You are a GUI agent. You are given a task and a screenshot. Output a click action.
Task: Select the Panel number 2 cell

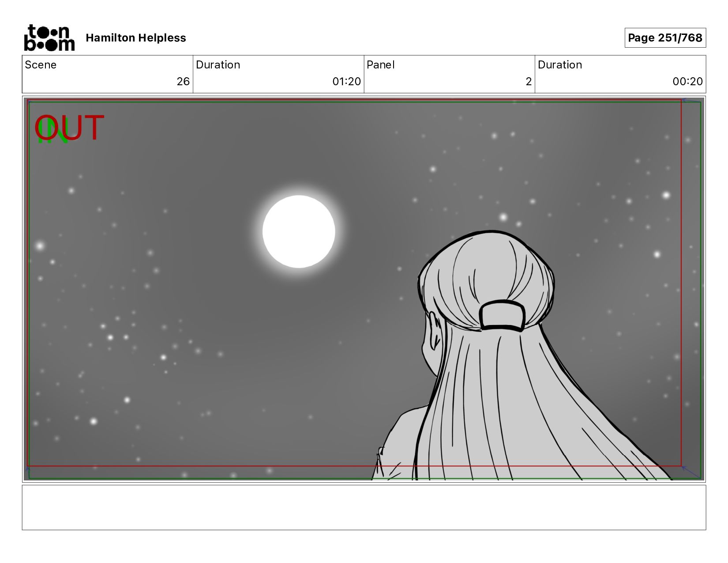tap(449, 74)
